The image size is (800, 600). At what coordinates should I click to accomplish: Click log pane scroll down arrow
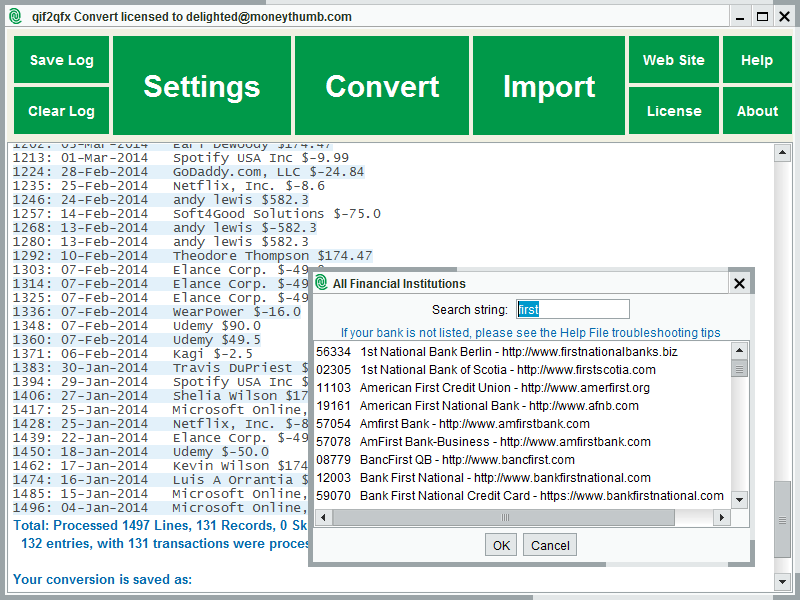782,581
